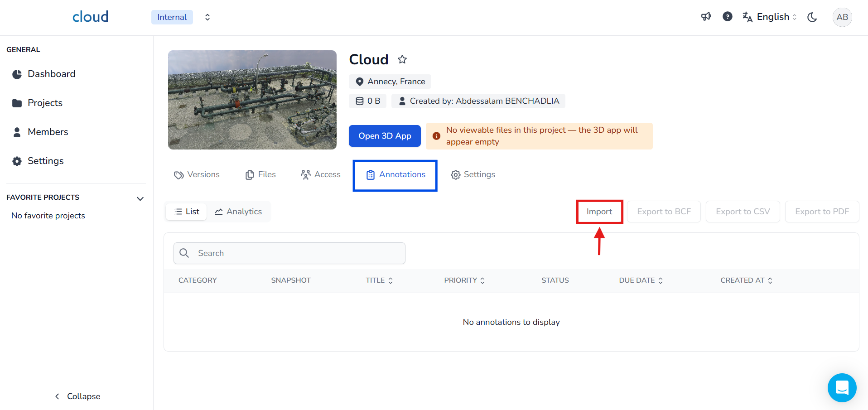Click the announcements megaphone icon

click(706, 17)
